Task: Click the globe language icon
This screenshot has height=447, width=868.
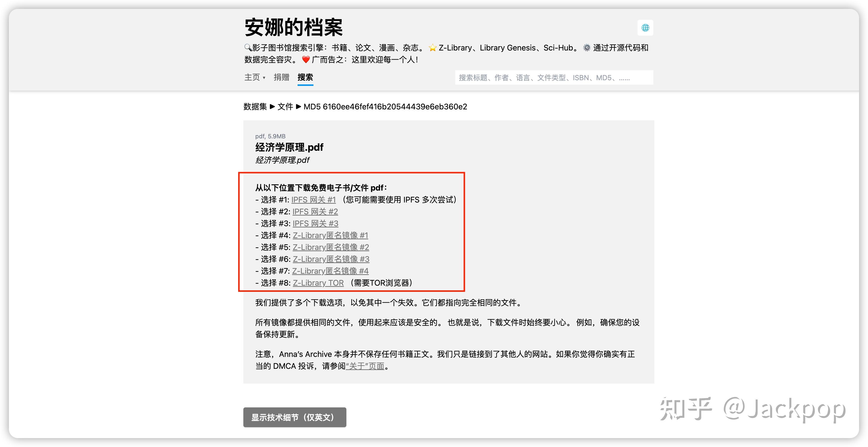Action: (x=646, y=28)
